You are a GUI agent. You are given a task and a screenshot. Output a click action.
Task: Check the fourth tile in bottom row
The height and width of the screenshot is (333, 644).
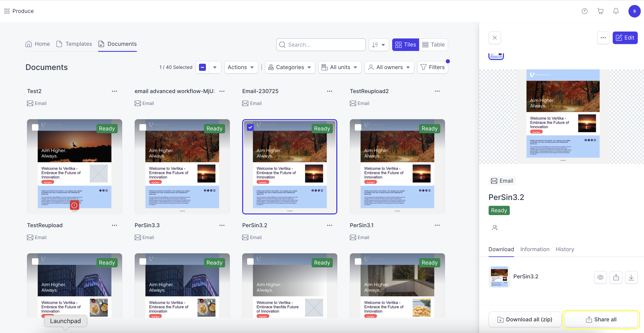358,262
